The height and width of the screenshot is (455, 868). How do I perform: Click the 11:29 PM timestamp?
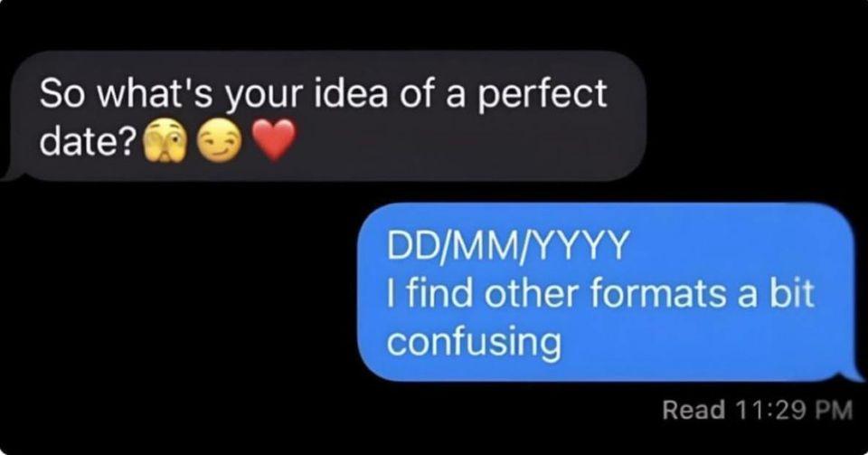[x=794, y=410]
